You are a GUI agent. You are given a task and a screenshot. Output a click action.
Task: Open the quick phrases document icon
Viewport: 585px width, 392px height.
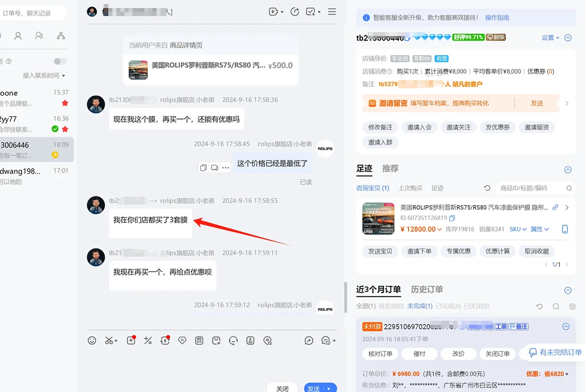point(250,340)
